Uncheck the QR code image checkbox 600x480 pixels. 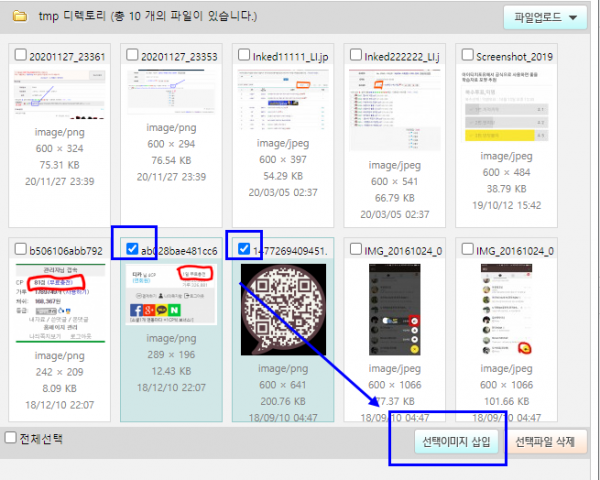[x=243, y=248]
